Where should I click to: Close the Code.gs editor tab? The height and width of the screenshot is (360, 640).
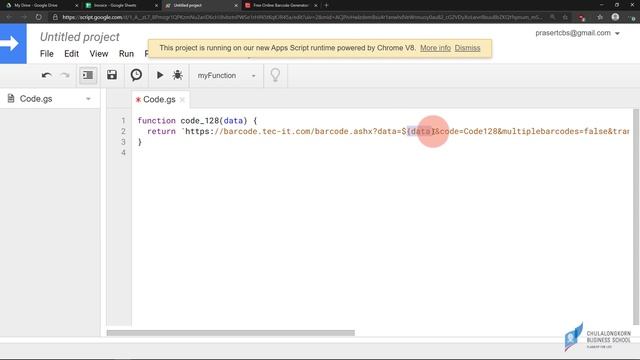(182, 100)
